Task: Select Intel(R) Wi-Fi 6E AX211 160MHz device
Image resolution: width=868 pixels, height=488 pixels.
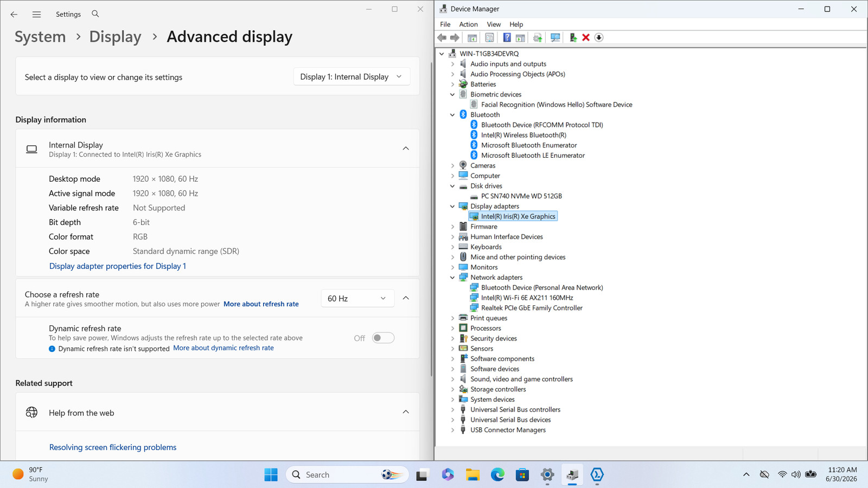Action: point(527,298)
